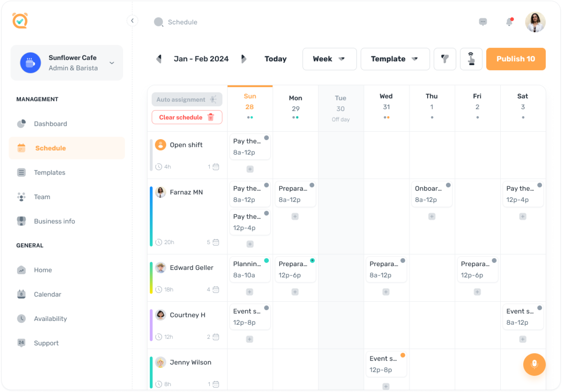The width and height of the screenshot is (562, 392).
Task: Click the orange microphone floating button
Action: click(534, 364)
